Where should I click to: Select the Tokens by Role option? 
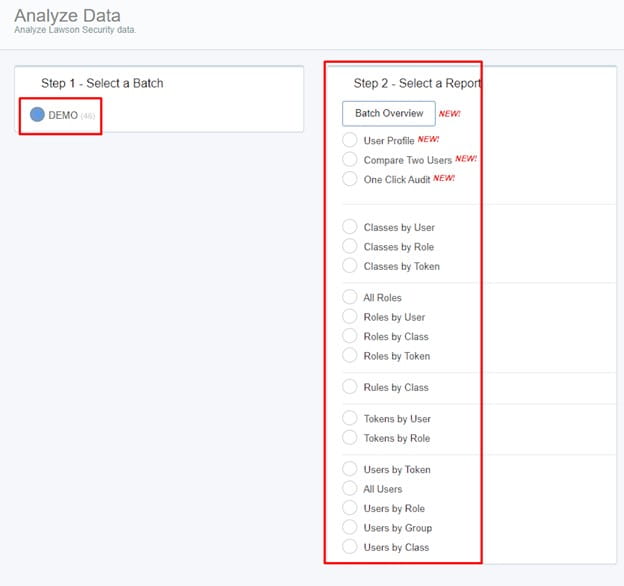point(350,438)
